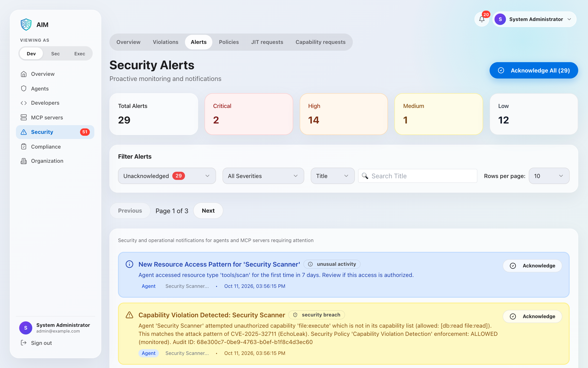Image resolution: width=588 pixels, height=368 pixels.
Task: Click the Agent label on New Resource Access alert
Action: pyautogui.click(x=149, y=286)
